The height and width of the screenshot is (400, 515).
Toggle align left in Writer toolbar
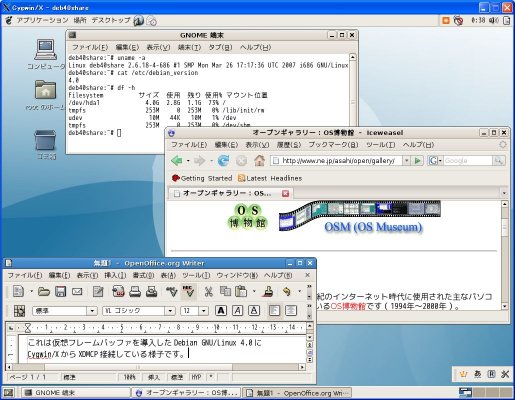tap(274, 311)
